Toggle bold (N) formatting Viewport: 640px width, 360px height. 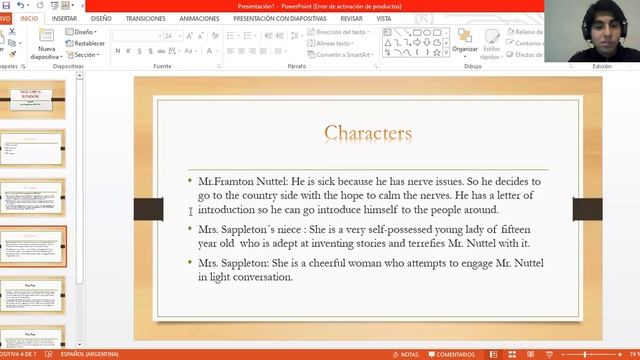(x=118, y=51)
